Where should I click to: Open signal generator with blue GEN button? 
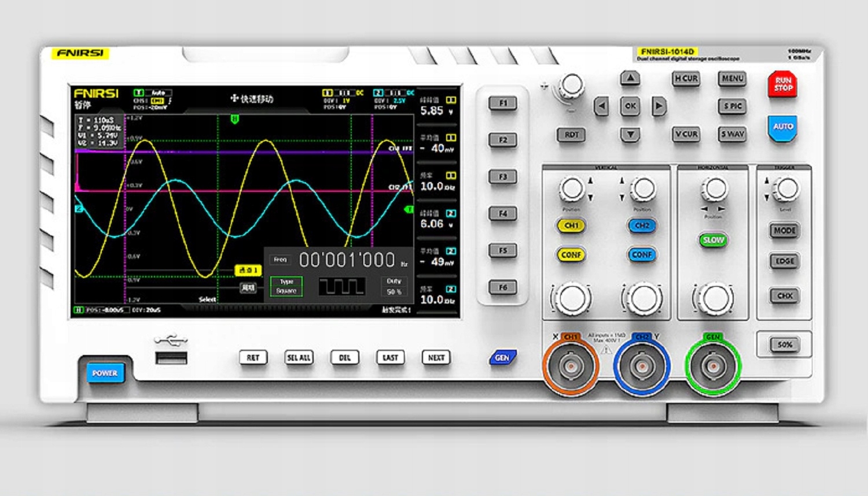502,358
